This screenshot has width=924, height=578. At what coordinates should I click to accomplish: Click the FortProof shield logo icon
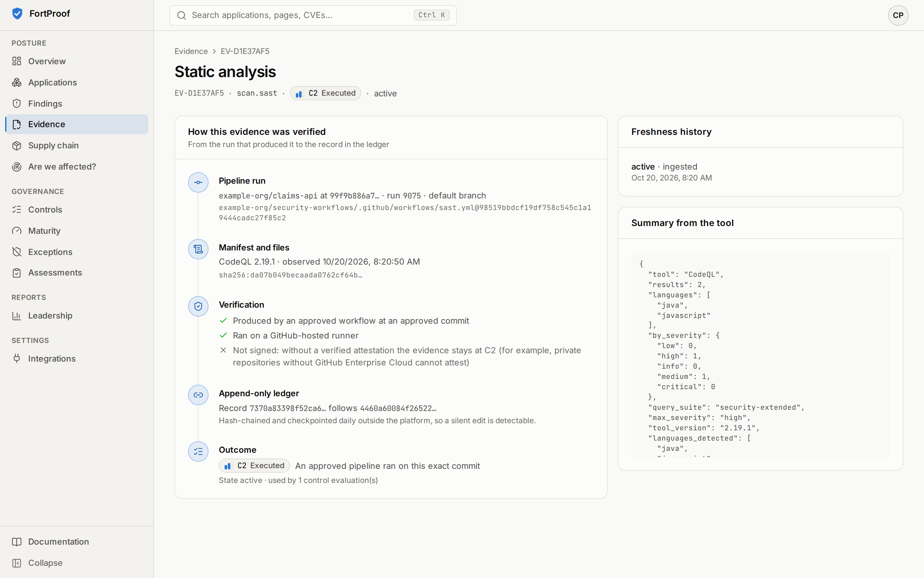pyautogui.click(x=17, y=13)
